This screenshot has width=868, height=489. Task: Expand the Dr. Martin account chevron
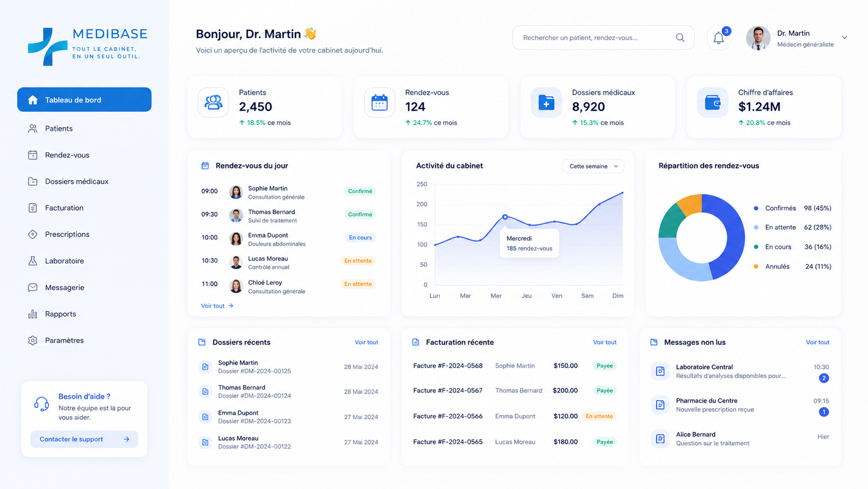(x=845, y=37)
